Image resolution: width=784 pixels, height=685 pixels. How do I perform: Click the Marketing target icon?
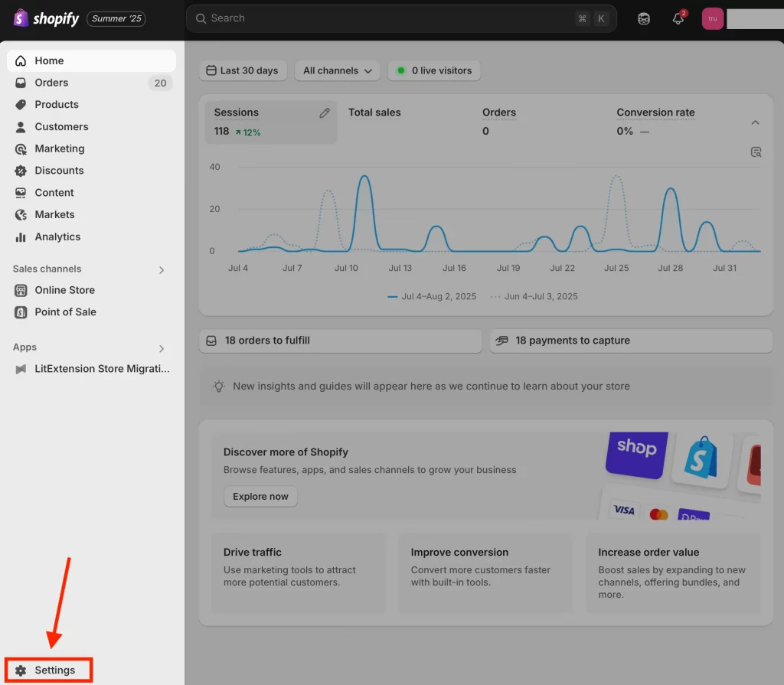pyautogui.click(x=21, y=149)
